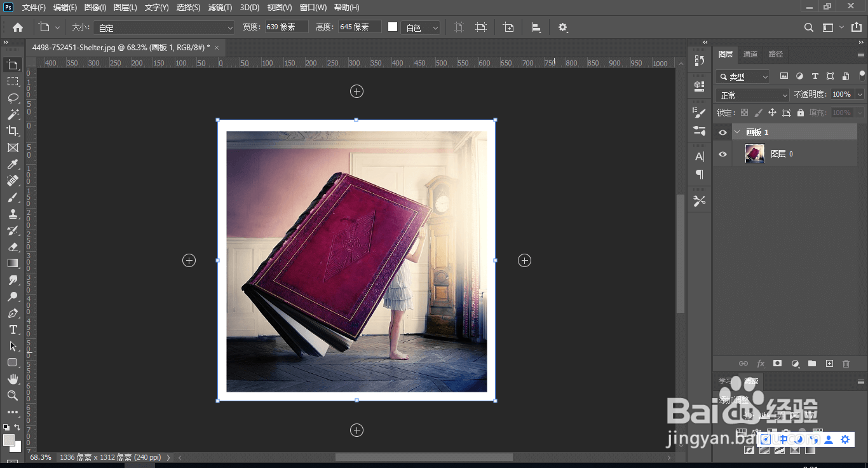Screen dimensions: 868x468
Task: Open the History panel icon
Action: [700, 60]
